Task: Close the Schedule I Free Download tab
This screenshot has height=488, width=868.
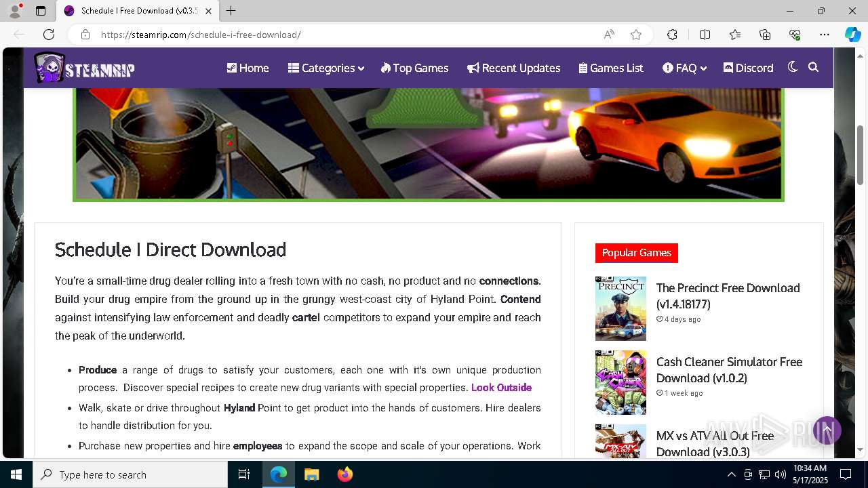Action: click(208, 11)
